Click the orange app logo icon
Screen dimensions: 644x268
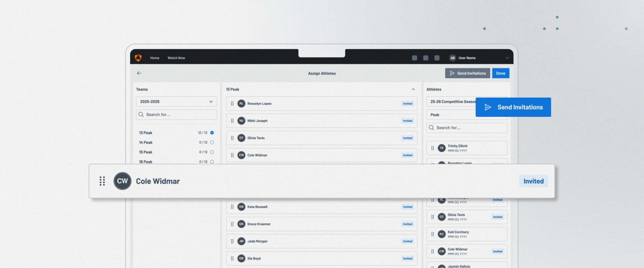[138, 58]
